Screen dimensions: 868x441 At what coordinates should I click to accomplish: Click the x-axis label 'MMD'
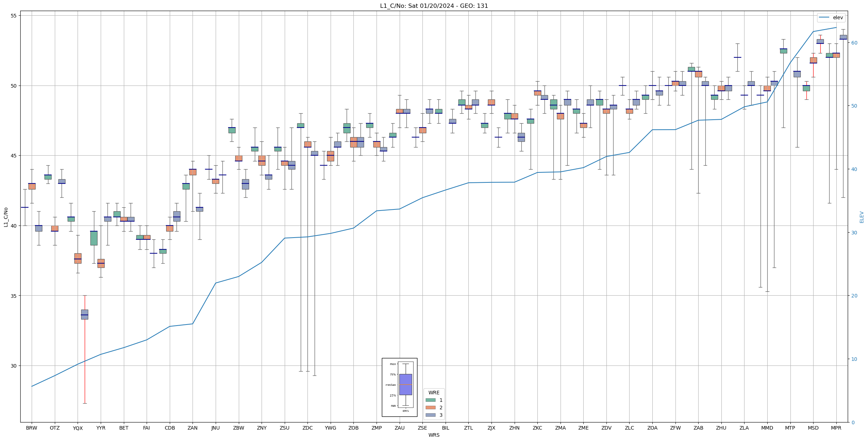767,428
